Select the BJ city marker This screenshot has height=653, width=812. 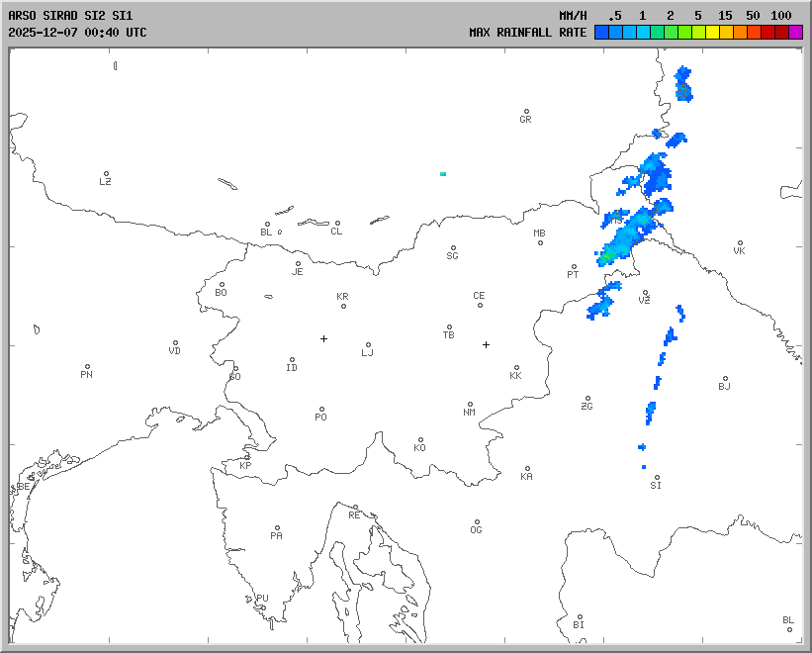tap(724, 379)
